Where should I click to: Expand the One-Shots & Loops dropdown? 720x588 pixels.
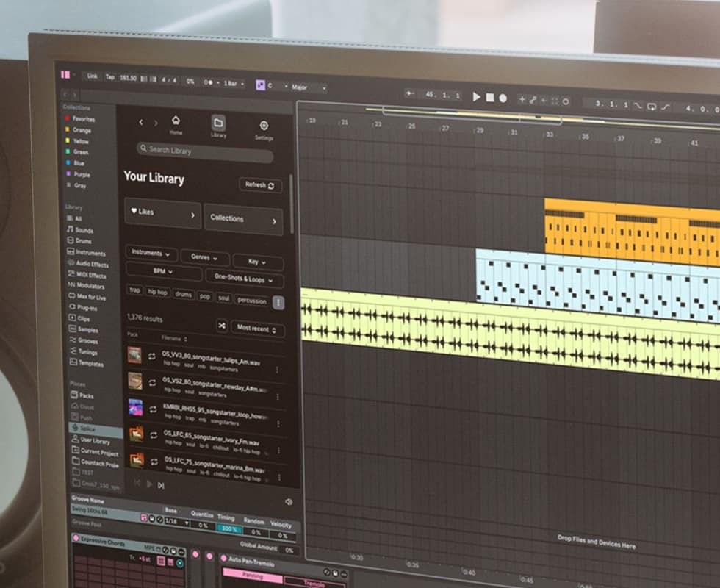point(244,279)
